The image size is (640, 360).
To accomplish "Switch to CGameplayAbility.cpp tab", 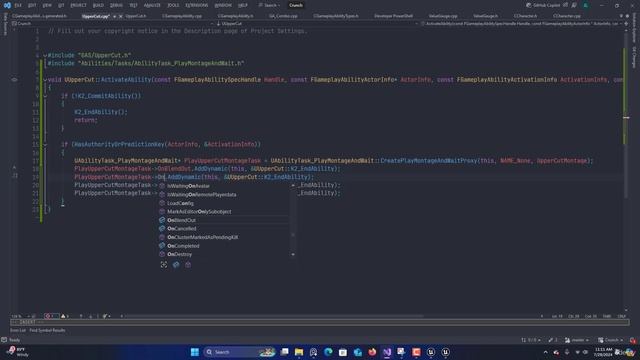I will [x=182, y=16].
